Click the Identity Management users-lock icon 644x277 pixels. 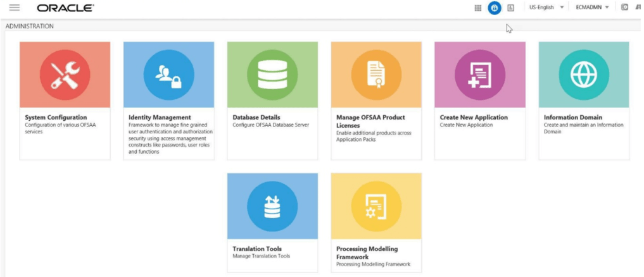[x=169, y=75]
